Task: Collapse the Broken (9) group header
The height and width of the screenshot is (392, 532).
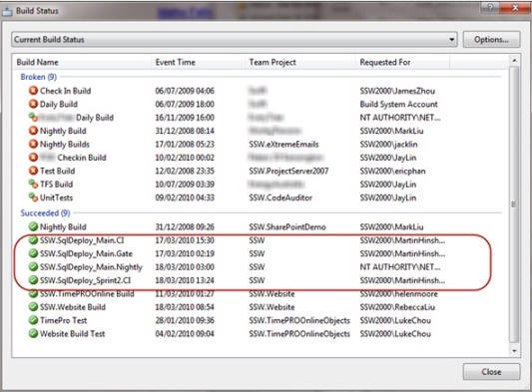Action: pos(38,77)
